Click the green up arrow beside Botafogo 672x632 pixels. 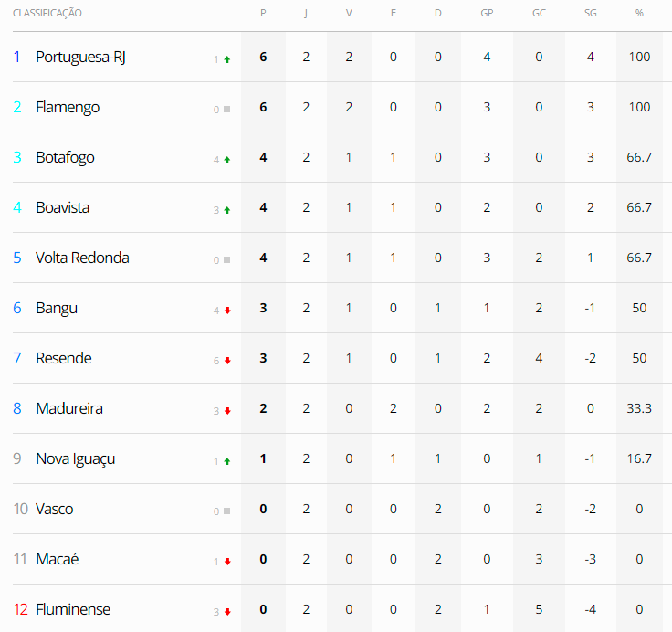(x=226, y=160)
